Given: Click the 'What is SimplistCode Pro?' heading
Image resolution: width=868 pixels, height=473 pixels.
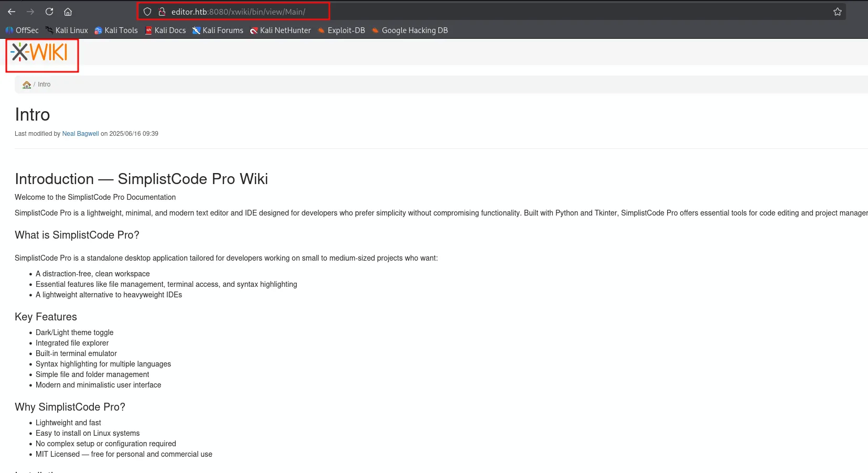Looking at the screenshot, I should pos(77,235).
